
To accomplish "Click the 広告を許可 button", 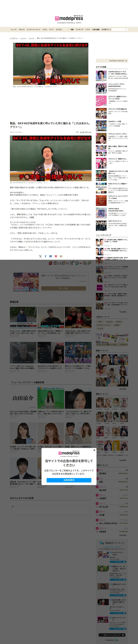I will (69, 480).
